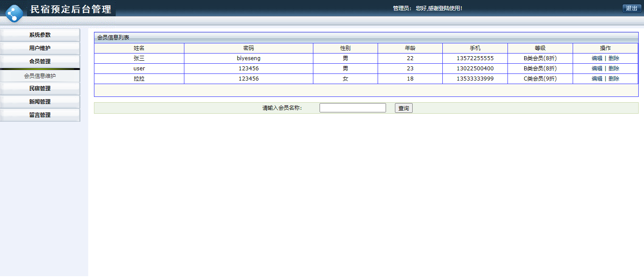Click the member name search input box
The height and width of the screenshot is (277, 644).
point(352,108)
